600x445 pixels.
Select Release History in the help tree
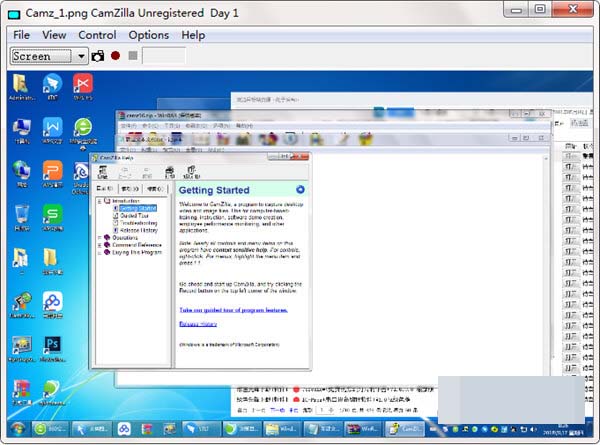click(139, 230)
